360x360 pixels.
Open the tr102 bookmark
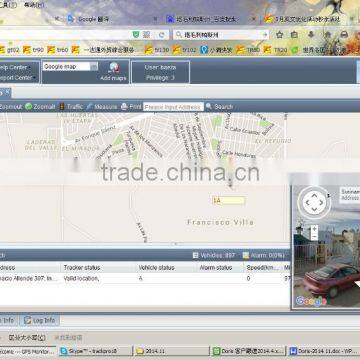[184, 50]
